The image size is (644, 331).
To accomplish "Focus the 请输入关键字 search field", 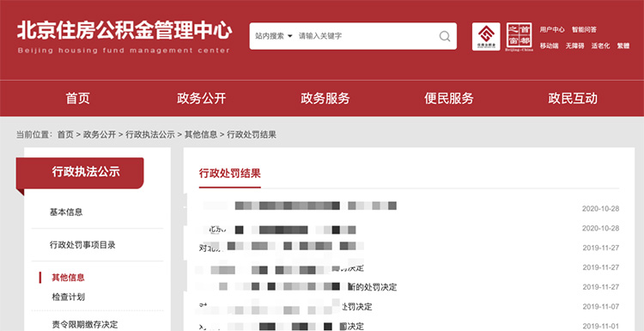I will point(366,36).
